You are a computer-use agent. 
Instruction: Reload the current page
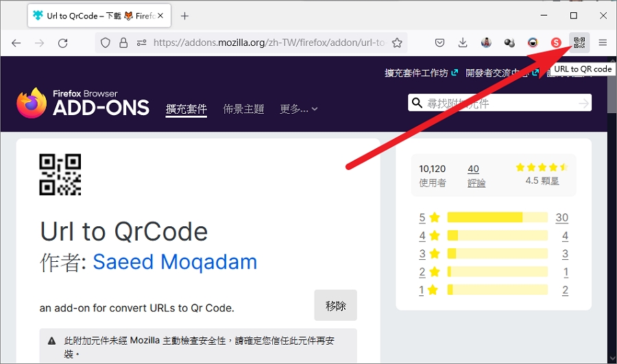coord(63,43)
